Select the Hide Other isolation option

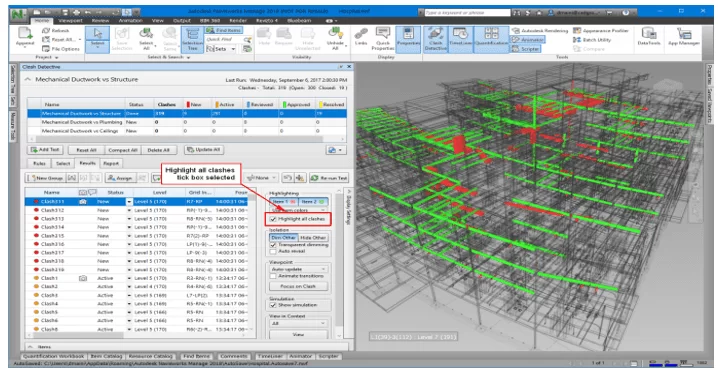click(313, 238)
